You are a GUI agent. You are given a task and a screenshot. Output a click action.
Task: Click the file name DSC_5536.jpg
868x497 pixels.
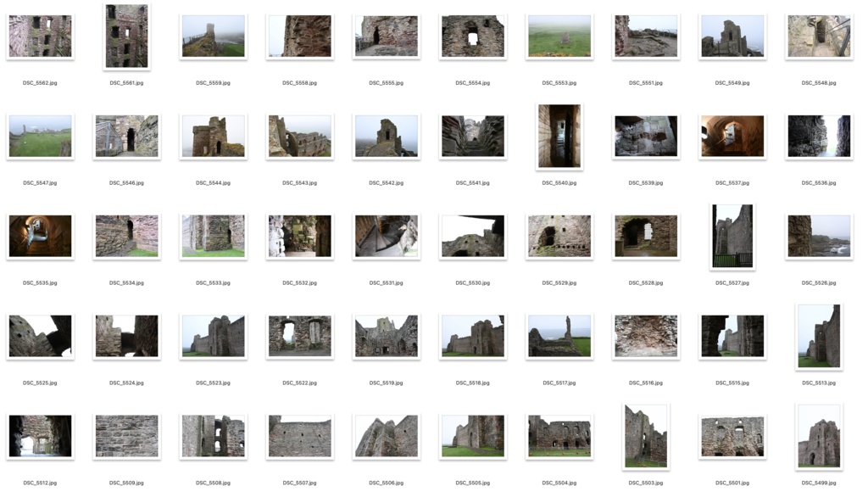tap(819, 183)
